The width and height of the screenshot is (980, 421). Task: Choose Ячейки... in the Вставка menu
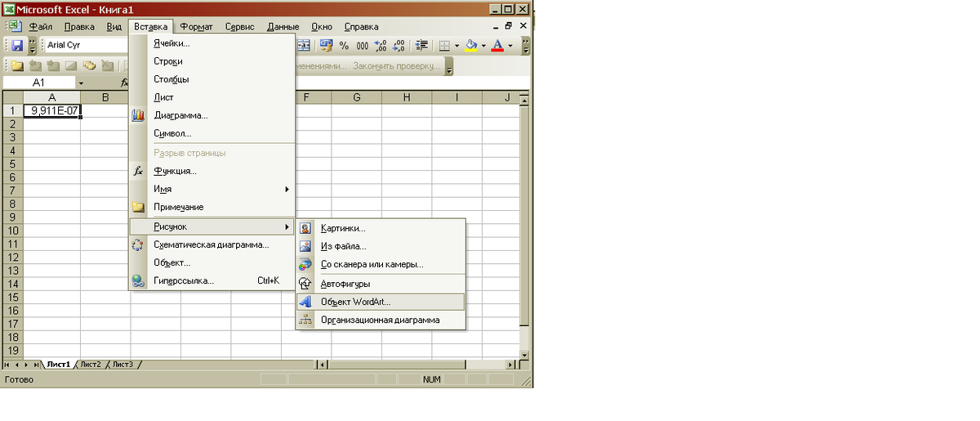pyautogui.click(x=212, y=43)
